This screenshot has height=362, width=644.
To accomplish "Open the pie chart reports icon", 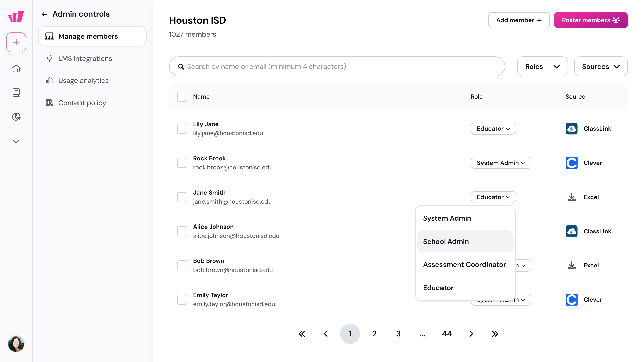I will click(x=16, y=117).
